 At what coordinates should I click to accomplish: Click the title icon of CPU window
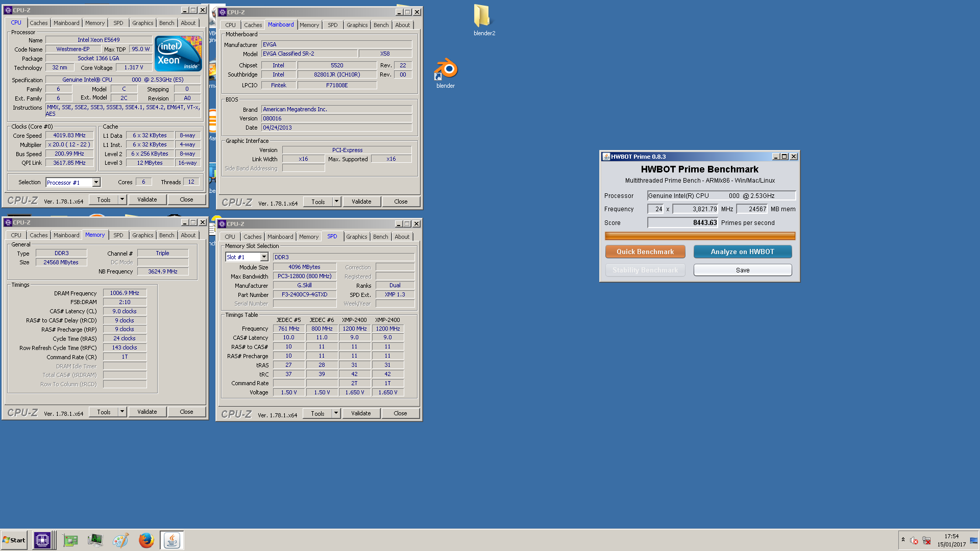click(8, 10)
